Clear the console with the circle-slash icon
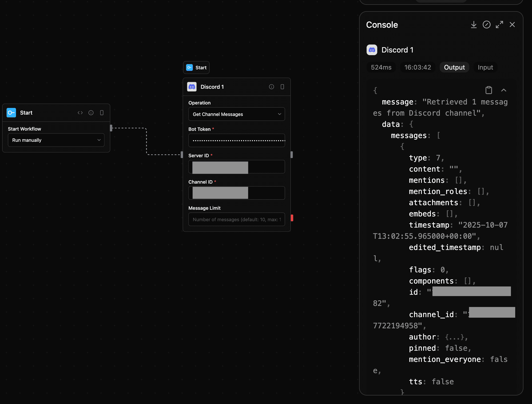This screenshot has width=532, height=404. click(x=487, y=25)
